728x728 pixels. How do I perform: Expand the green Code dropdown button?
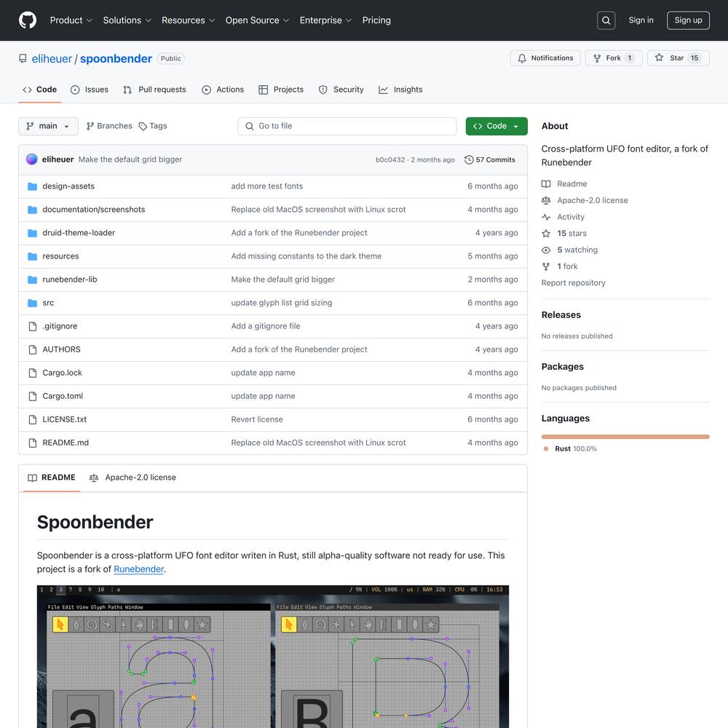pyautogui.click(x=496, y=126)
